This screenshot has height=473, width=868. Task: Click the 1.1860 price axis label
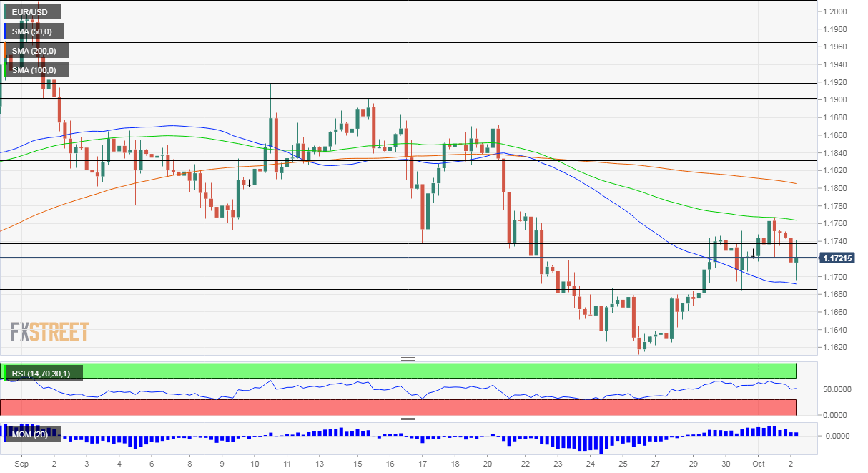coord(835,135)
